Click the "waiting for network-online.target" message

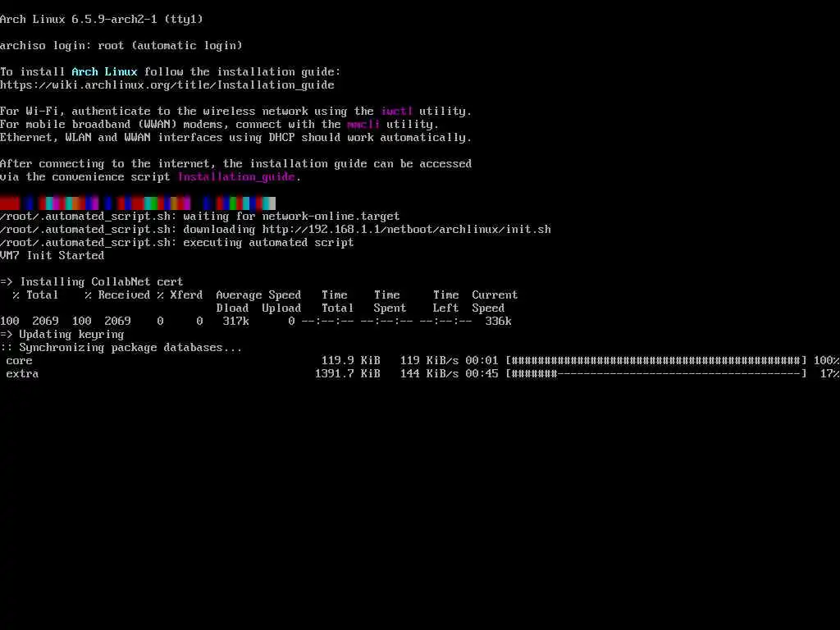pyautogui.click(x=291, y=217)
